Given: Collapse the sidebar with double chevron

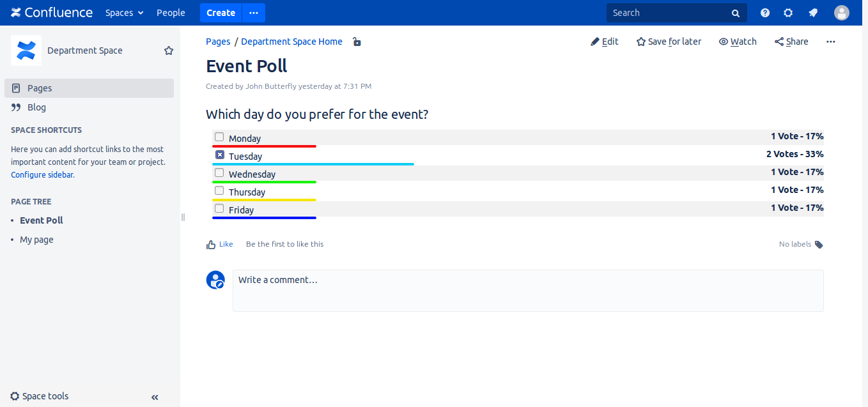Looking at the screenshot, I should click(155, 397).
